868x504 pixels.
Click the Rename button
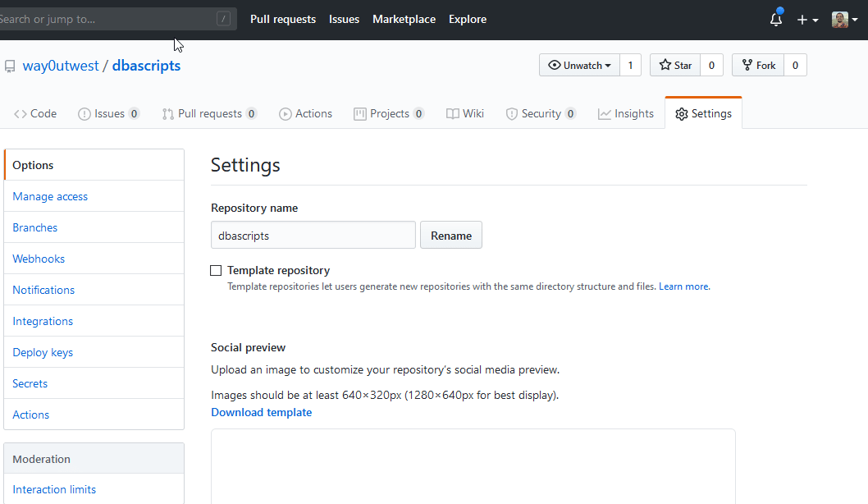[x=451, y=236]
